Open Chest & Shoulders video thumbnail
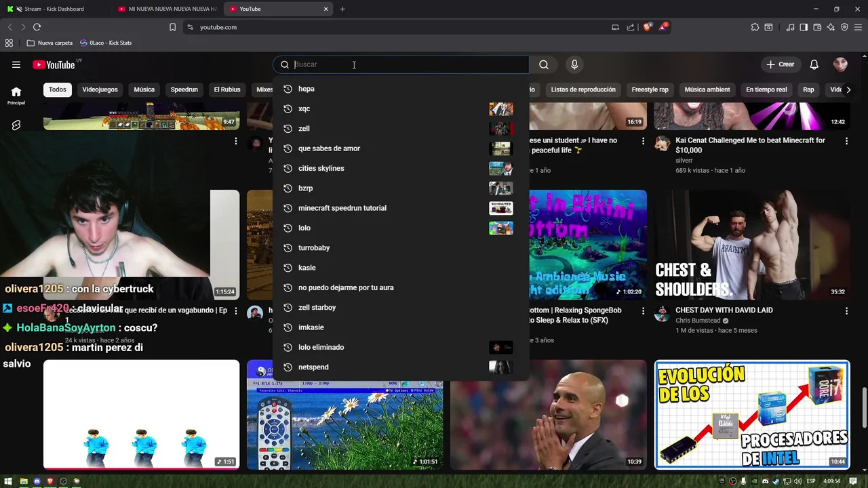Image resolution: width=868 pixels, height=488 pixels. [x=752, y=245]
